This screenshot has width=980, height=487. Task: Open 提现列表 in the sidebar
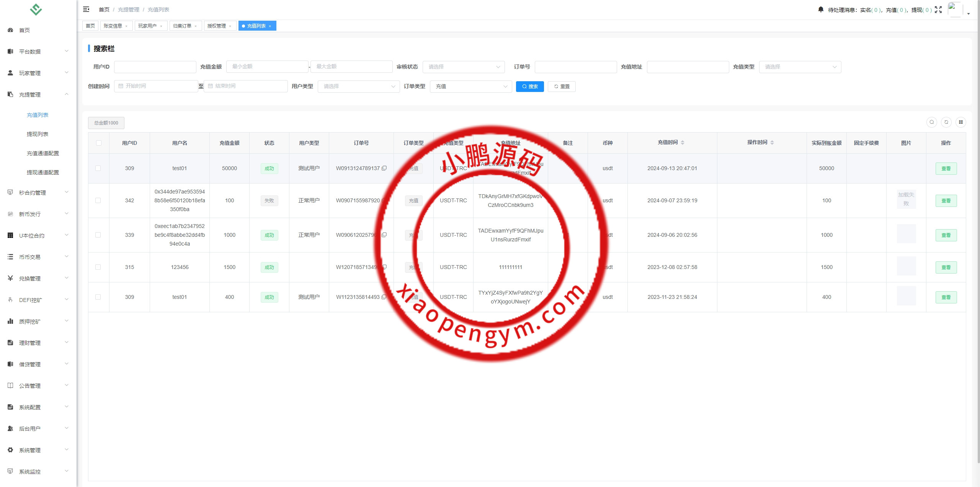click(38, 134)
